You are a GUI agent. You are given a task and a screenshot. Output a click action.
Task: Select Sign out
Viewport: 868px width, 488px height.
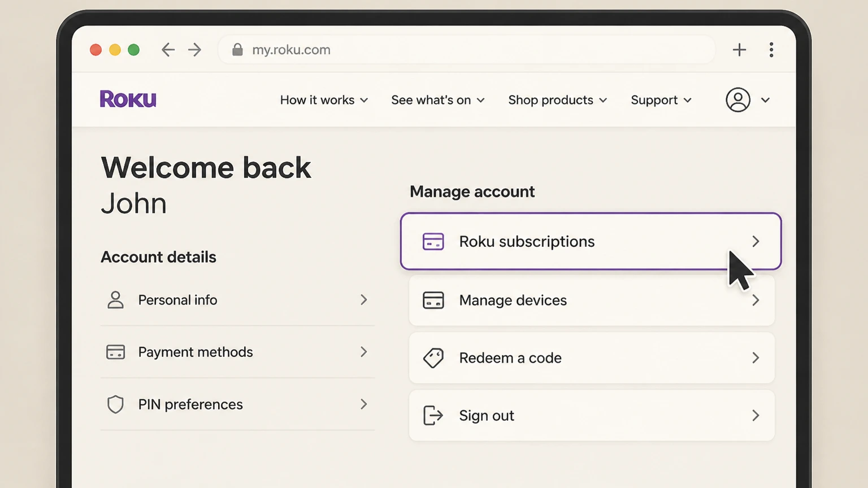(592, 415)
